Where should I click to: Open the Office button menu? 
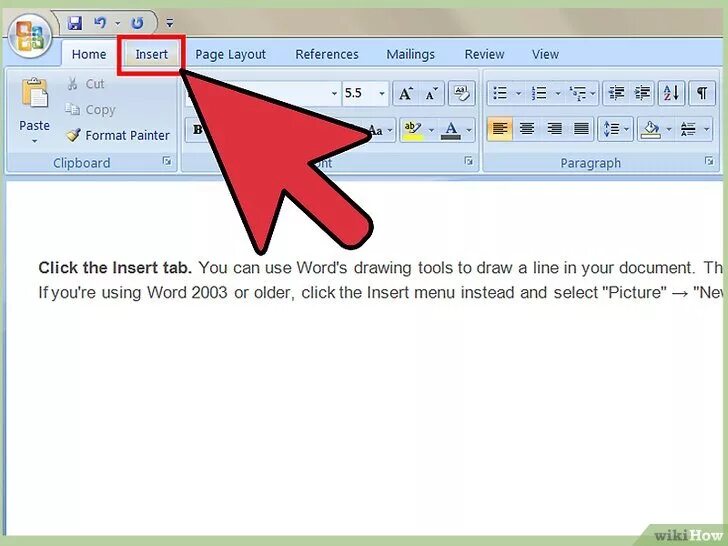coord(30,36)
